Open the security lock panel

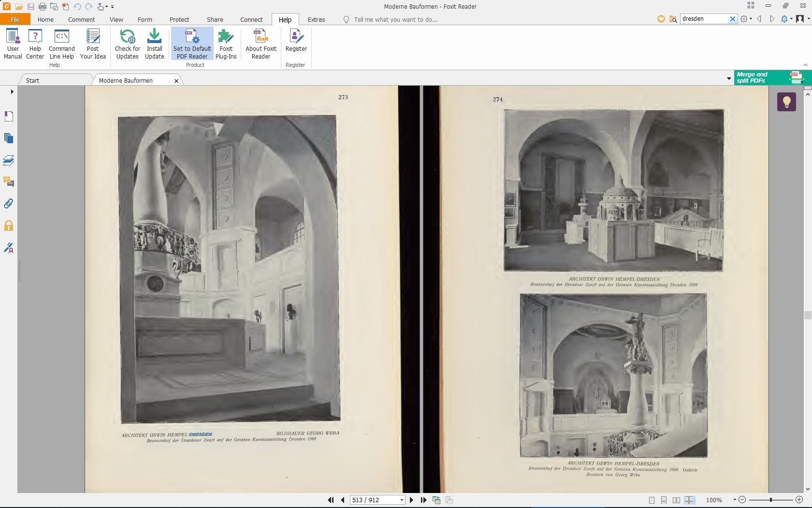(x=9, y=226)
